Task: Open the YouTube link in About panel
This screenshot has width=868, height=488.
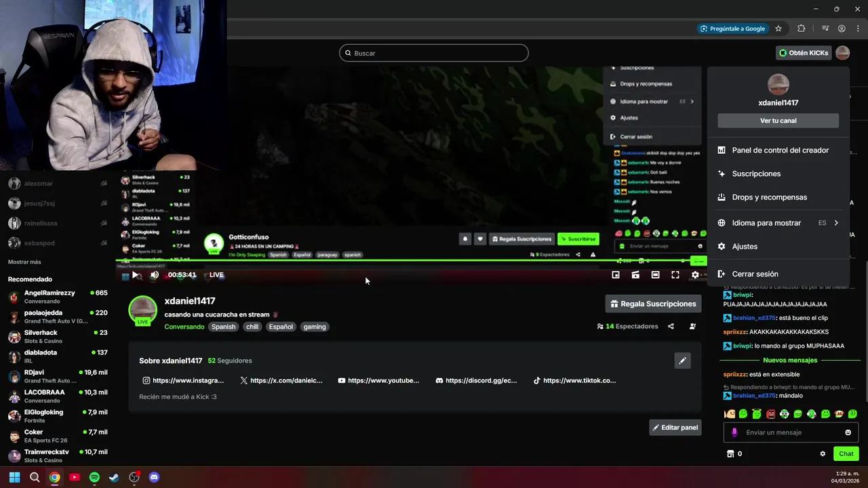Action: coord(378,380)
